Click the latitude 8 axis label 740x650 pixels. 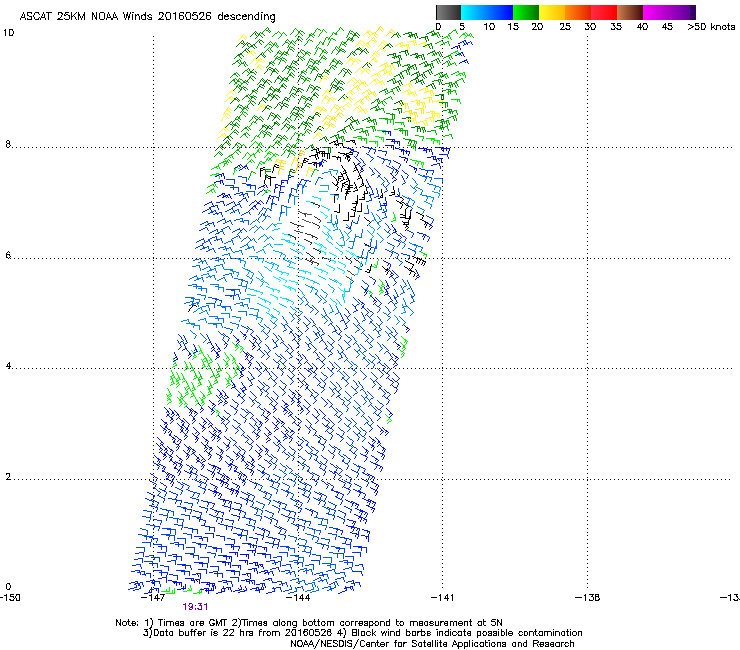7,145
